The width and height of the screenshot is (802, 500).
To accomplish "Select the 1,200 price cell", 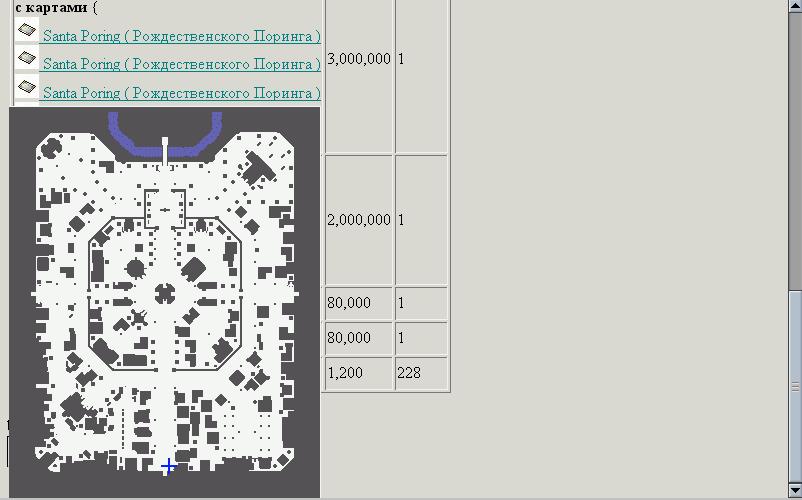I will 359,373.
